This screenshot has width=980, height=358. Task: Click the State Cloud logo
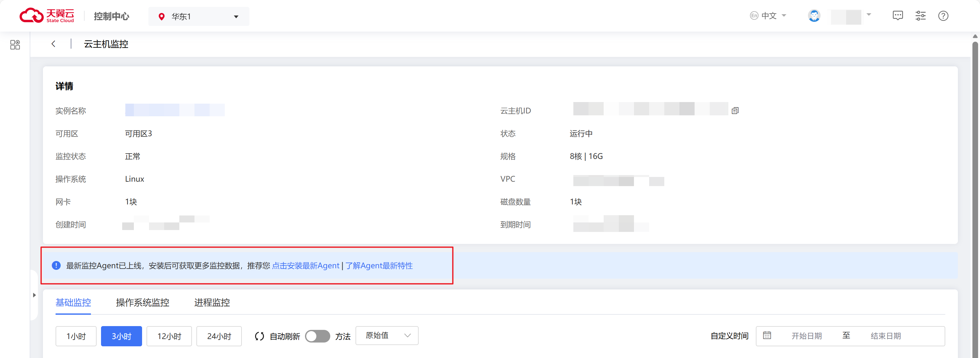(x=46, y=15)
